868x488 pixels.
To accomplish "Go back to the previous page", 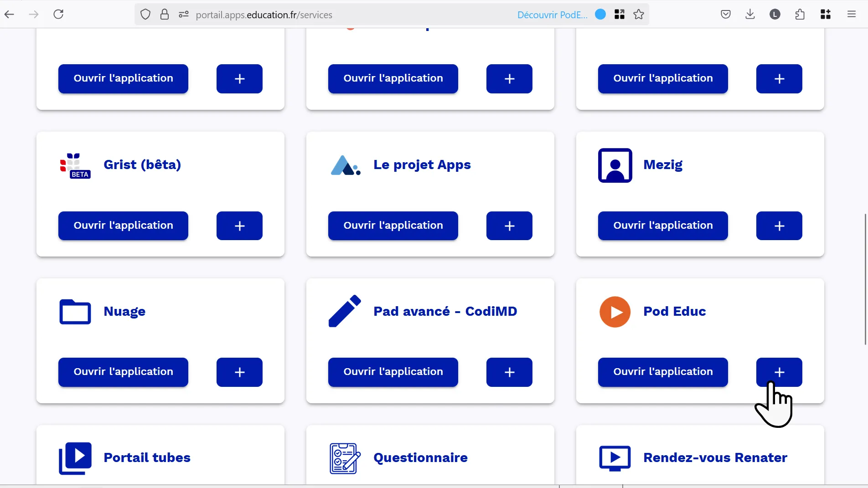I will (9, 14).
